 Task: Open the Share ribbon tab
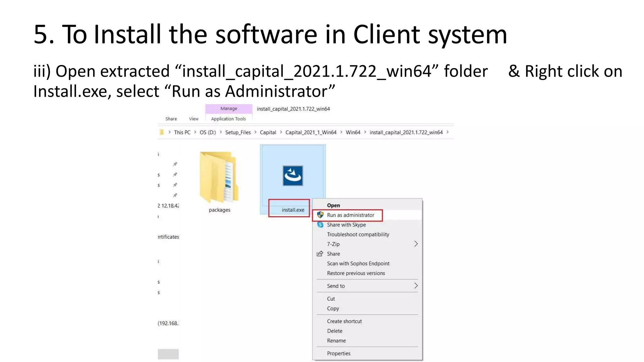click(171, 119)
